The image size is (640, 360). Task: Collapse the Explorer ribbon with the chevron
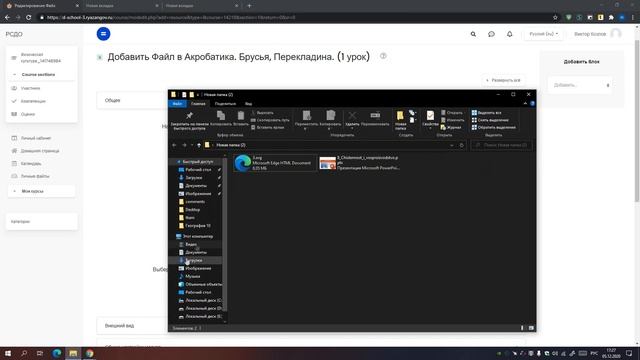[525, 104]
